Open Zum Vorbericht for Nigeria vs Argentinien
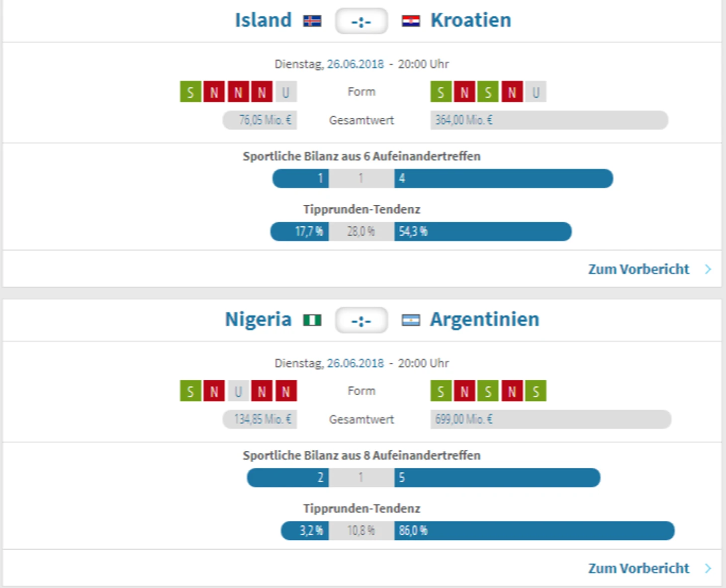Screen dimensions: 726x588 (639, 569)
